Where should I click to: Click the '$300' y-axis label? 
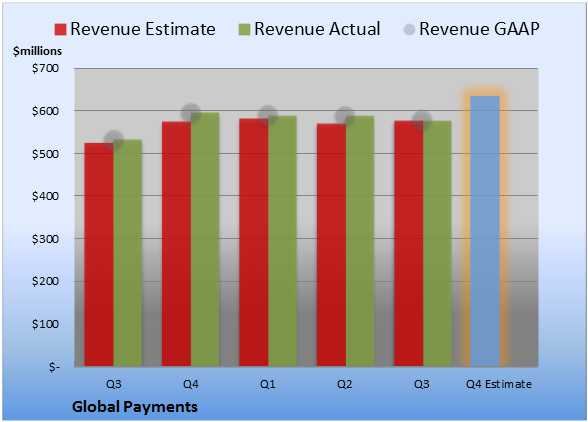coord(45,239)
